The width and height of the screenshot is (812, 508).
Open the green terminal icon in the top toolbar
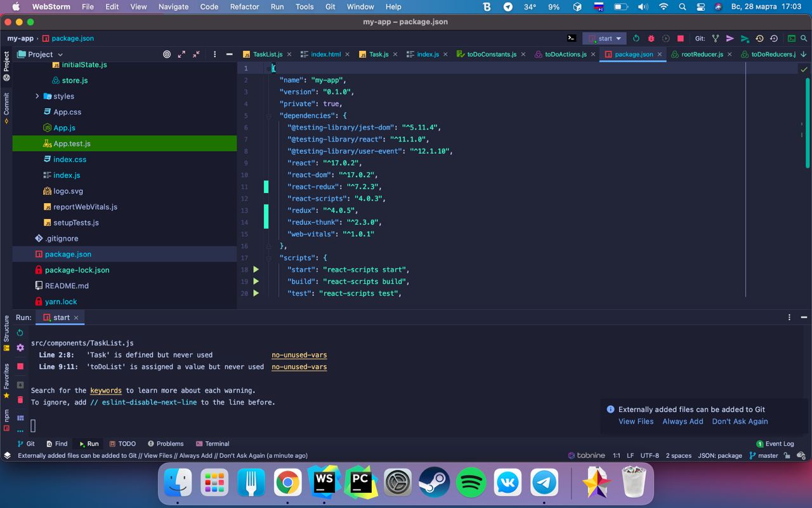click(x=791, y=38)
